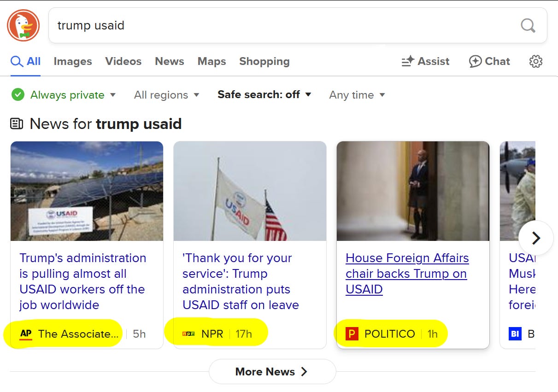The width and height of the screenshot is (558, 392).
Task: Click the 17h timestamp
Action: [244, 334]
